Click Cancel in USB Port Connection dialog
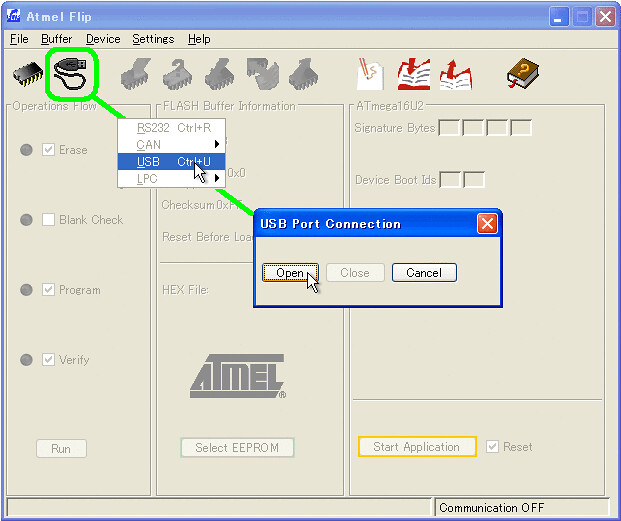621x521 pixels. click(424, 273)
